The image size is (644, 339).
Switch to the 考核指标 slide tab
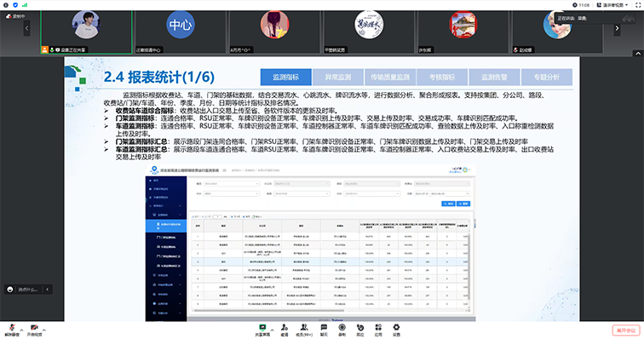442,77
